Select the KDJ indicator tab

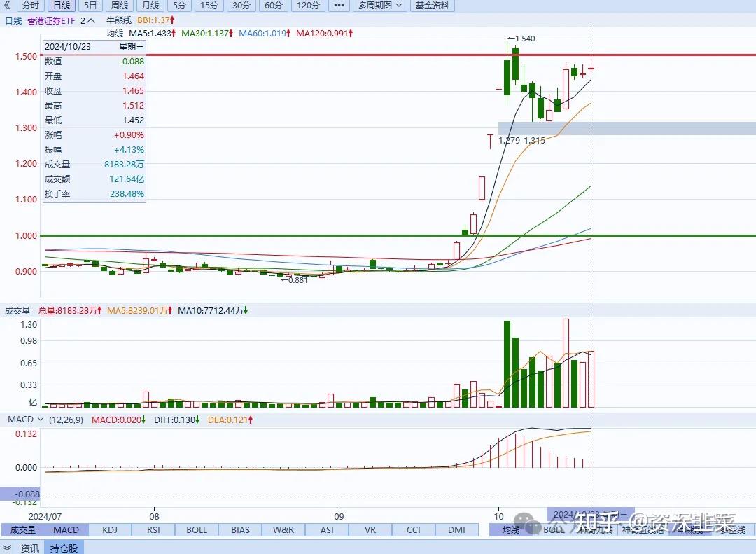point(109,530)
